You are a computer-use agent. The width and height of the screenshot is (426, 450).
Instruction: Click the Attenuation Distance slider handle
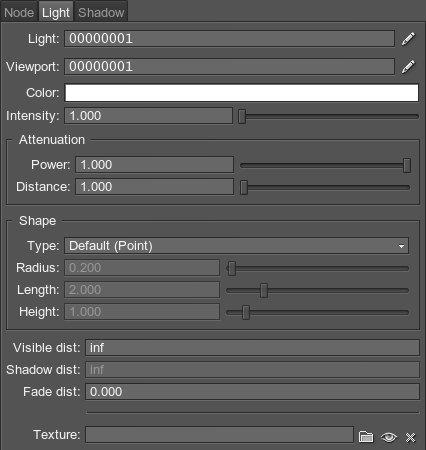pos(244,187)
